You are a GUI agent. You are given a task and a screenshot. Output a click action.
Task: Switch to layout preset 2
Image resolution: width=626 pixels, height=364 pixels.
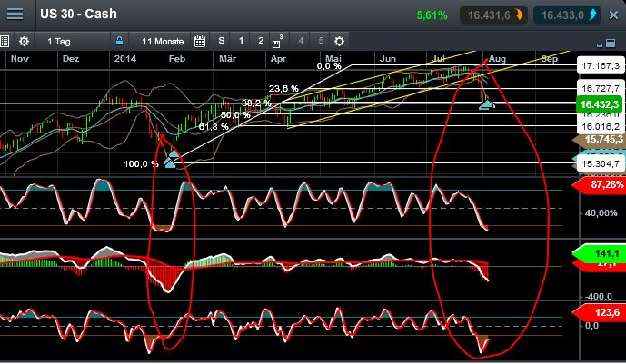coord(261,41)
